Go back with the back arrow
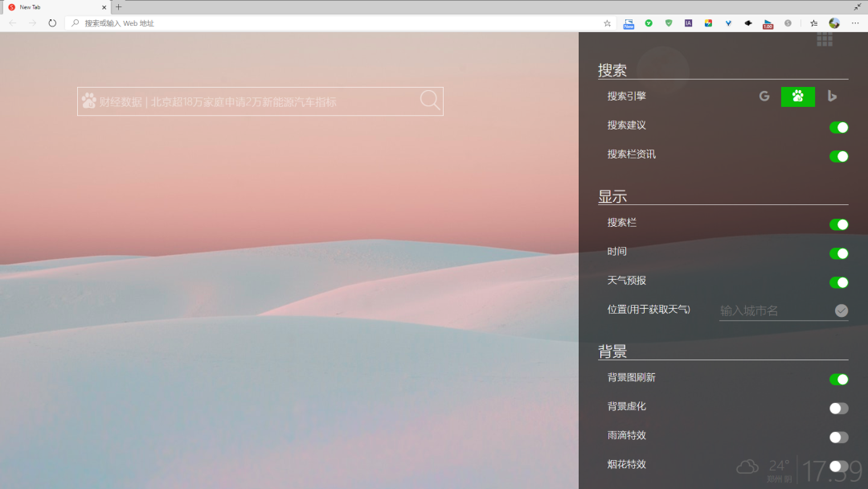 click(x=13, y=23)
